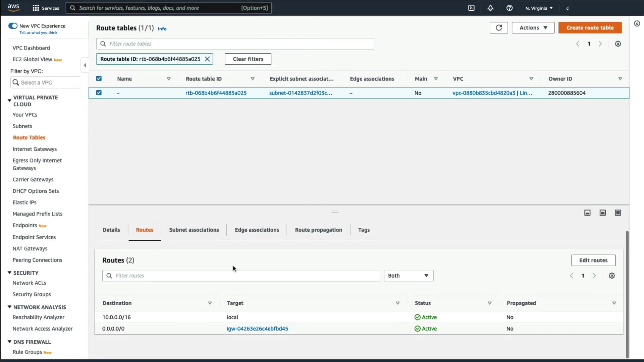Open route tables preferences gear
Screen dimensions: 644x362
click(x=618, y=44)
